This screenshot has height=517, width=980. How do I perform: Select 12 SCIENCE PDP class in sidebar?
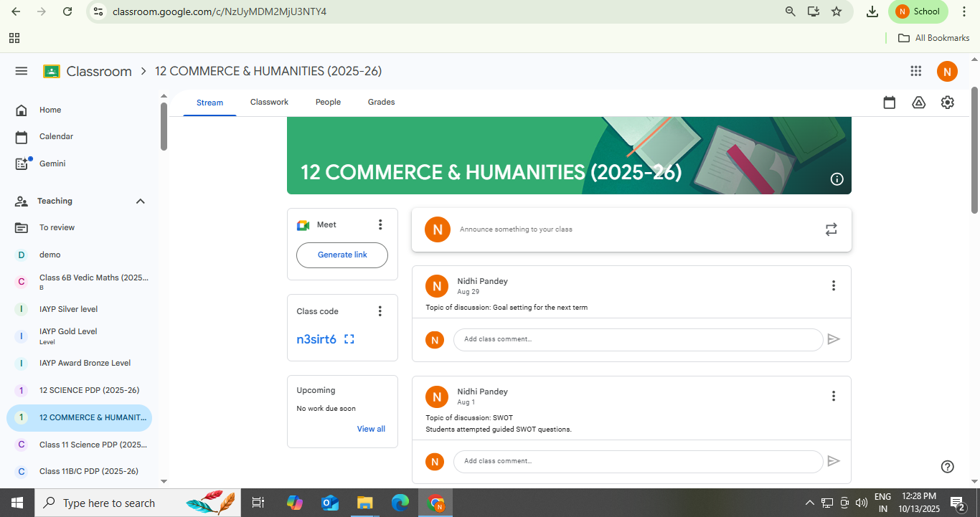(x=89, y=390)
